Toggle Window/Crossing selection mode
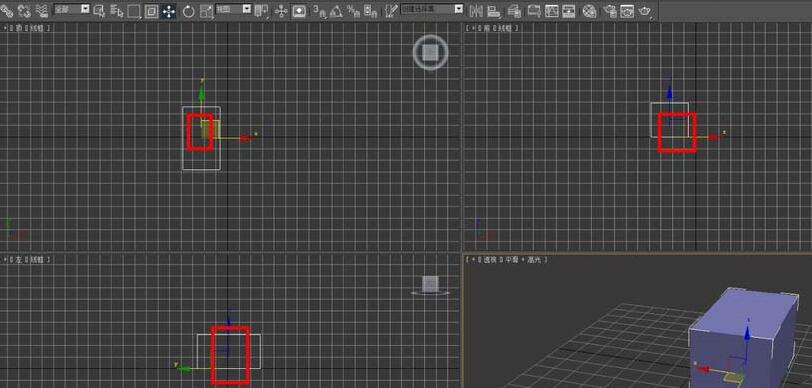The width and height of the screenshot is (812, 388). [151, 11]
